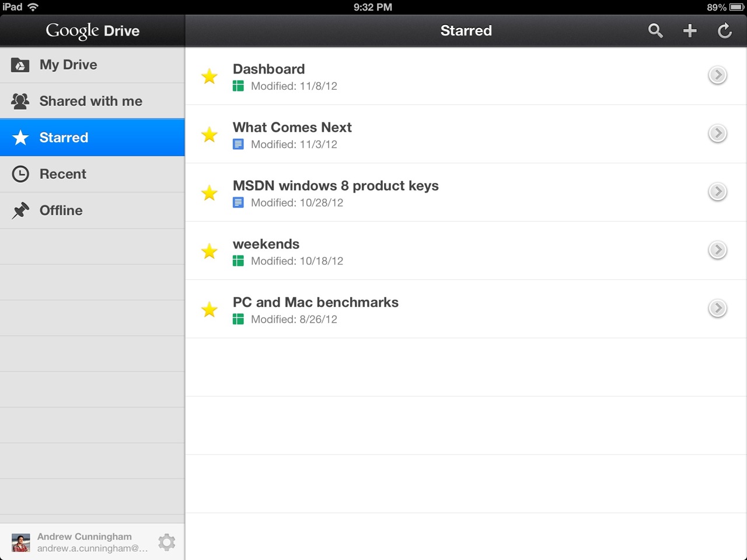747x560 pixels.
Task: Unstar the Dashboard spreadsheet
Action: click(210, 76)
